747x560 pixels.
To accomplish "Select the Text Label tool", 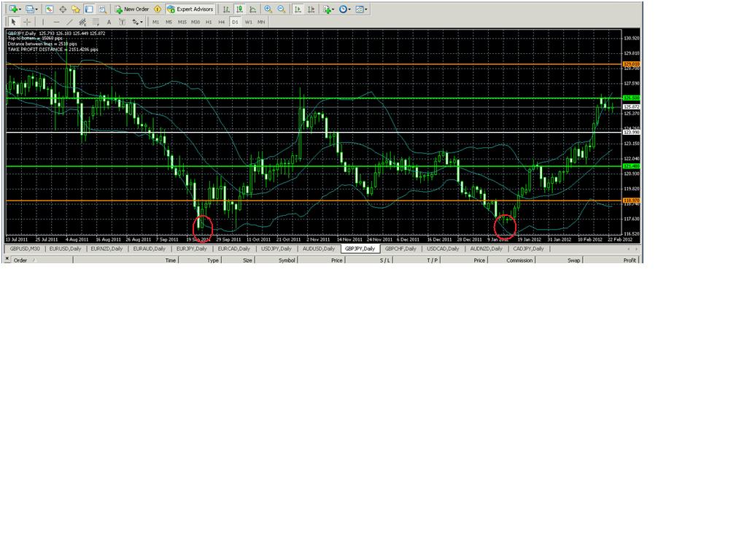I will point(122,22).
